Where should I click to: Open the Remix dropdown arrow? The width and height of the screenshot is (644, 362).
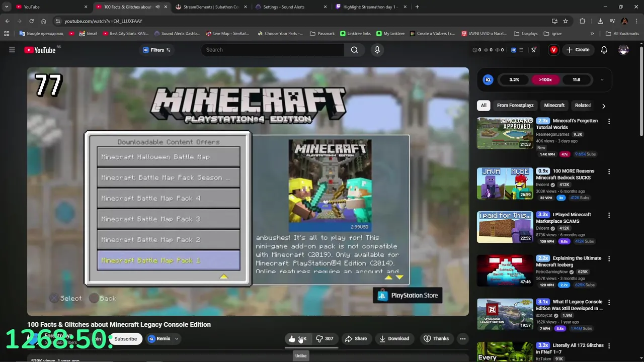(x=177, y=339)
